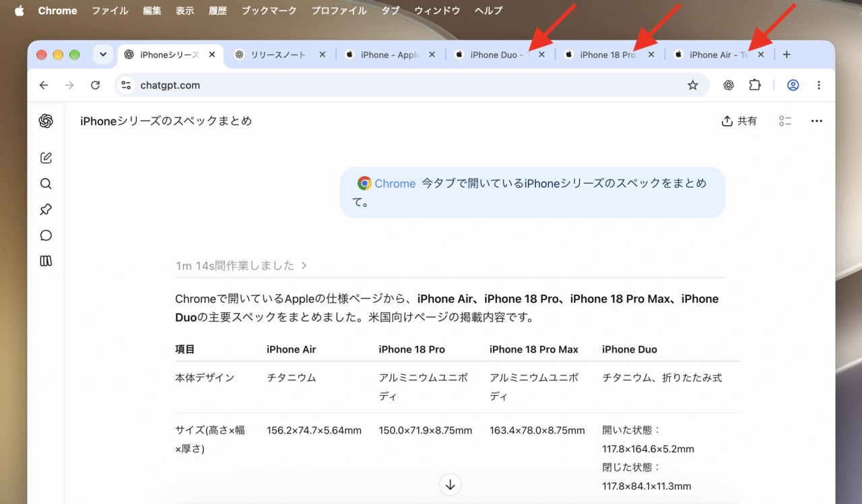Open the Apple menu
The image size is (862, 504).
20,11
